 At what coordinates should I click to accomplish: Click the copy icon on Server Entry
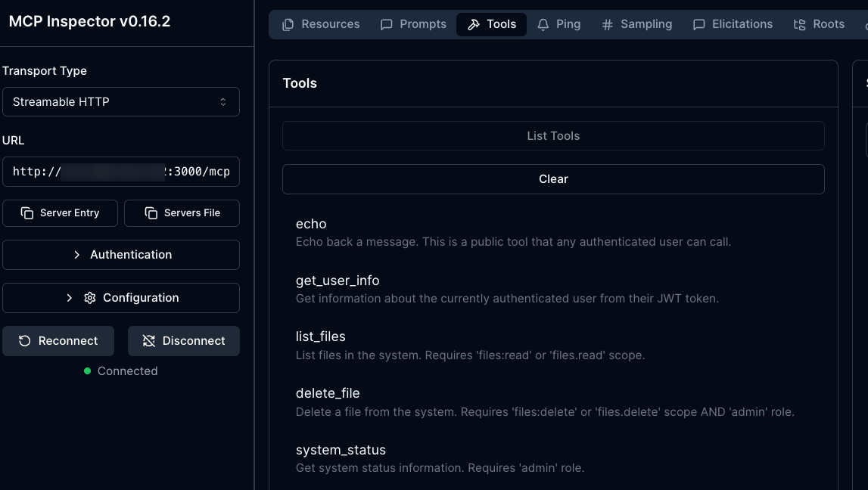[27, 213]
